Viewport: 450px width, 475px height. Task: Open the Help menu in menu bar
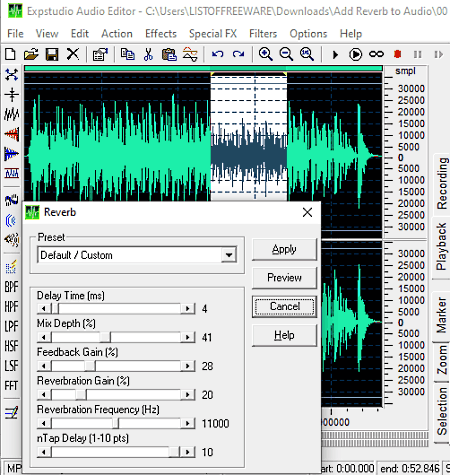point(351,34)
